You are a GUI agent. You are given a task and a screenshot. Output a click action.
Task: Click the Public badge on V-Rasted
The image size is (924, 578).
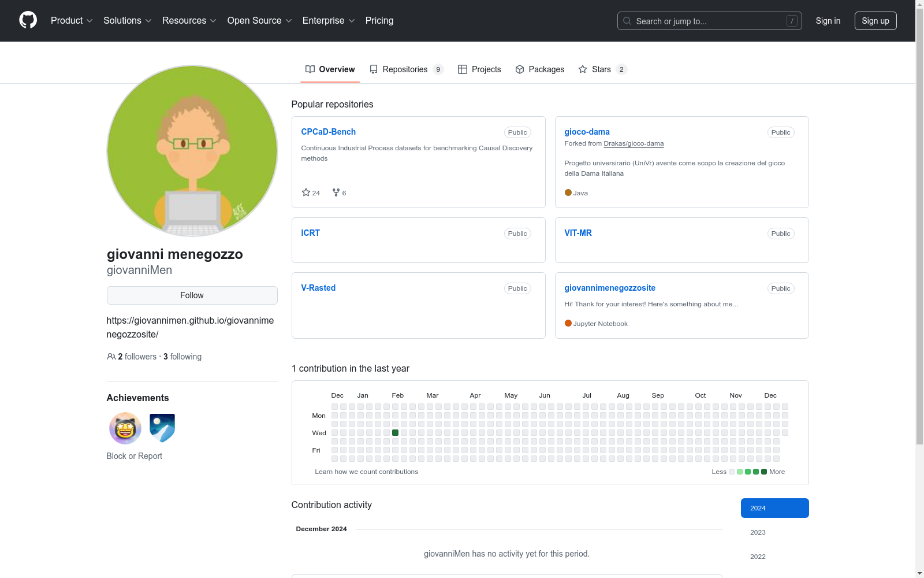coord(517,288)
